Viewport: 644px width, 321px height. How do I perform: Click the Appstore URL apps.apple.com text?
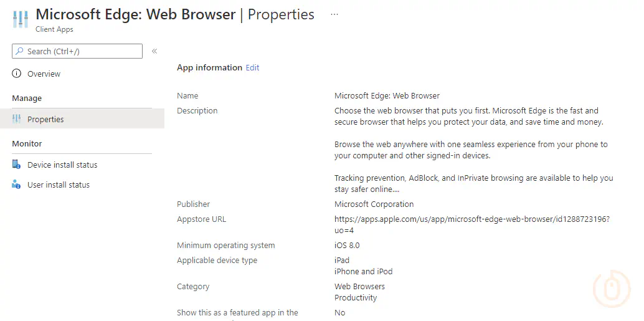471,219
